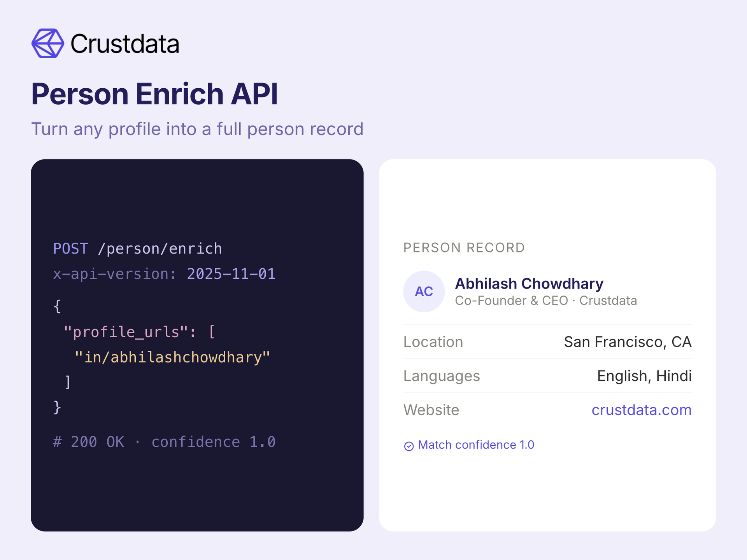Click the San Francisco, CA value
This screenshot has width=747, height=560.
point(628,342)
